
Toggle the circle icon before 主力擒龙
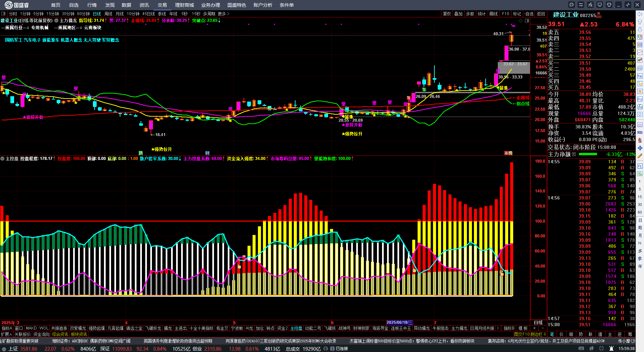[x=56, y=20]
